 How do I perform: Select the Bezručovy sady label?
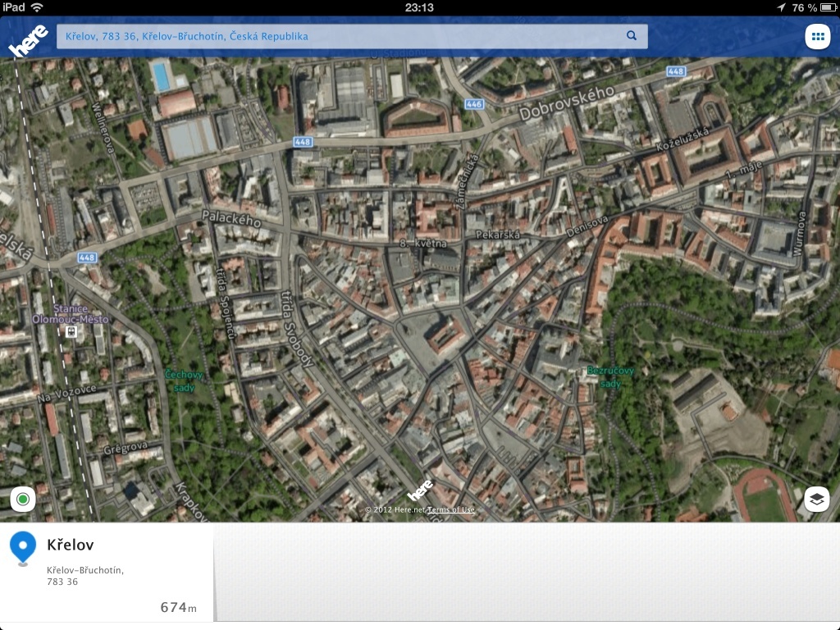609,375
